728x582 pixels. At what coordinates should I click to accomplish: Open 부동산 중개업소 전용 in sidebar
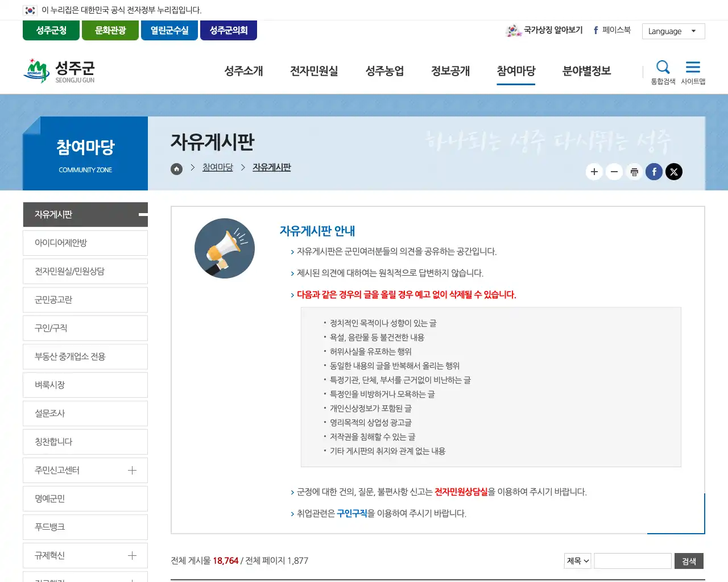tap(85, 356)
